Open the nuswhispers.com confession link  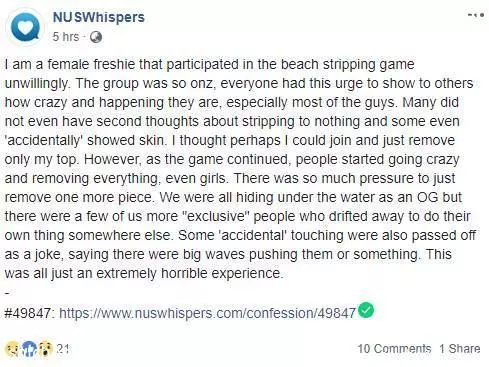207,313
